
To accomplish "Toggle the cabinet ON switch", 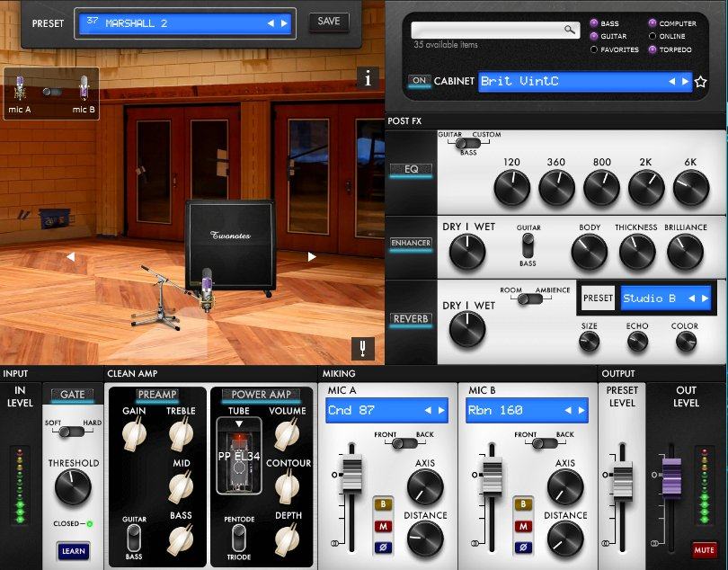I will pyautogui.click(x=419, y=81).
